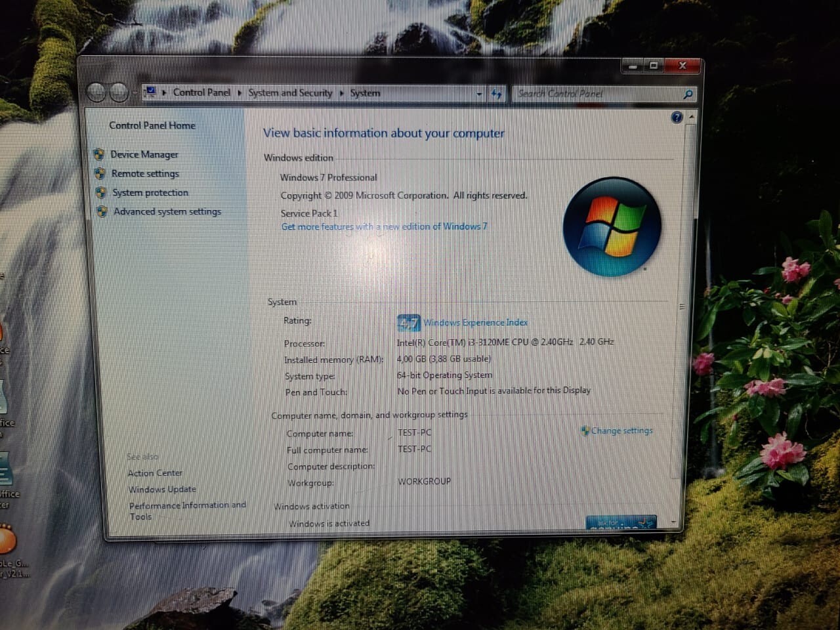Minimize the System window
This screenshot has width=840, height=630.
[633, 66]
